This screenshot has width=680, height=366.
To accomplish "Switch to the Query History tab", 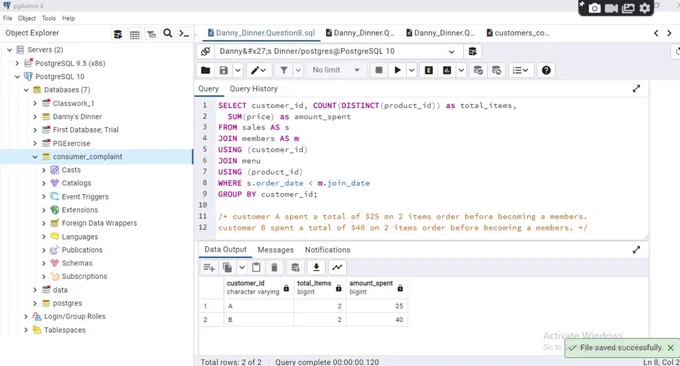I will click(x=253, y=89).
